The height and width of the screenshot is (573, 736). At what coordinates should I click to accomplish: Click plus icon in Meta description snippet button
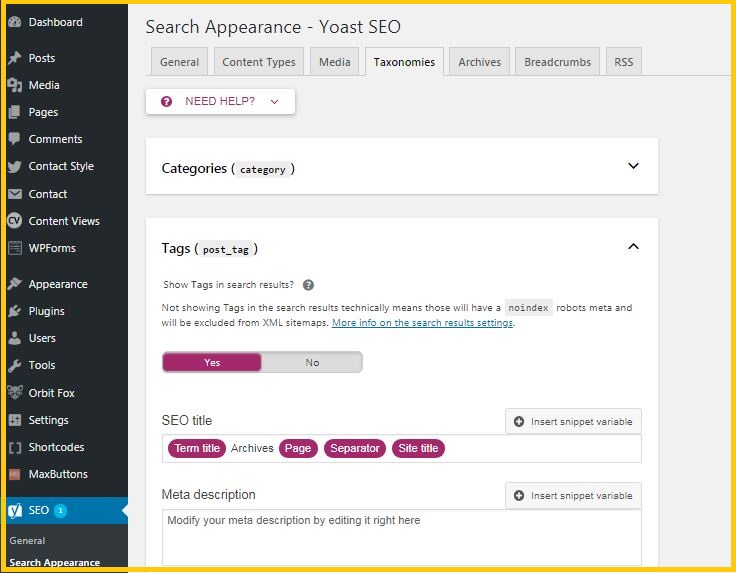pos(519,496)
